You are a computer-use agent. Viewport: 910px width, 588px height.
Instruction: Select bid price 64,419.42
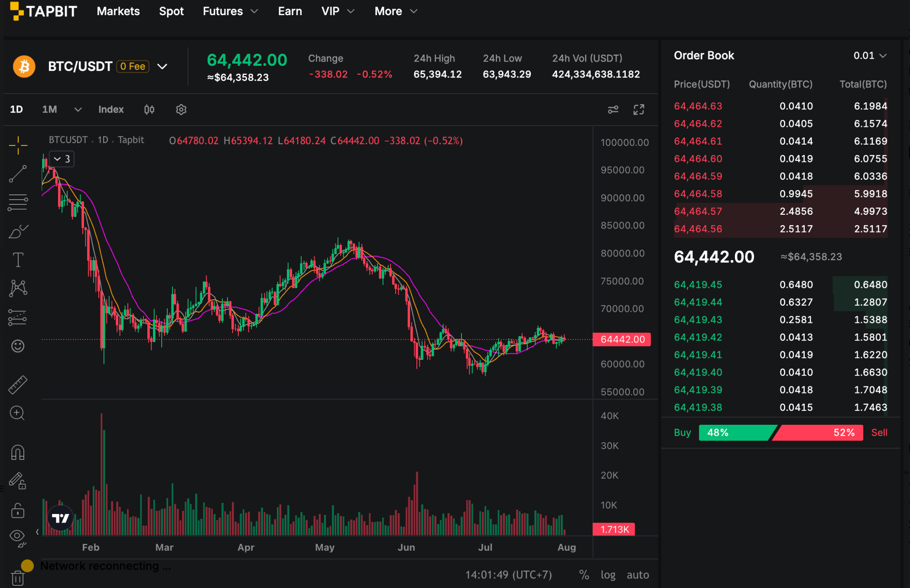pos(698,337)
